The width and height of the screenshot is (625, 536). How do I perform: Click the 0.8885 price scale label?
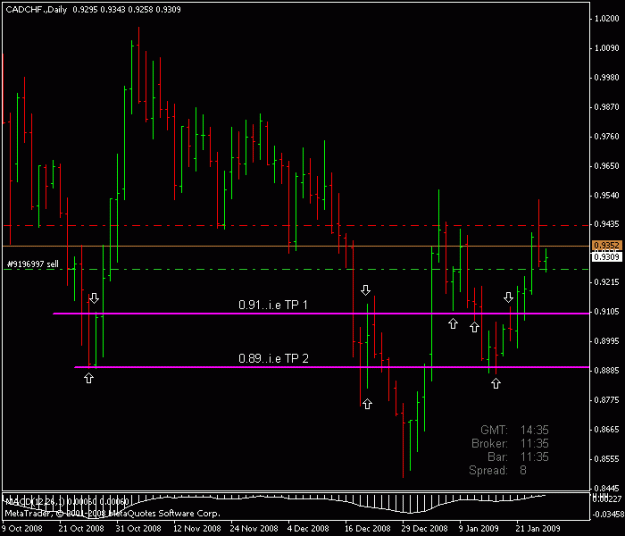(x=607, y=371)
